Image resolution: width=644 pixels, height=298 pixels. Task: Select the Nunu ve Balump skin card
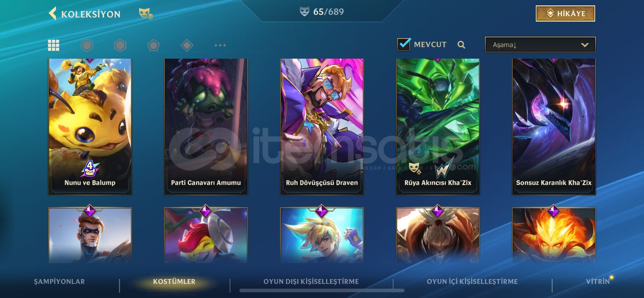click(90, 127)
